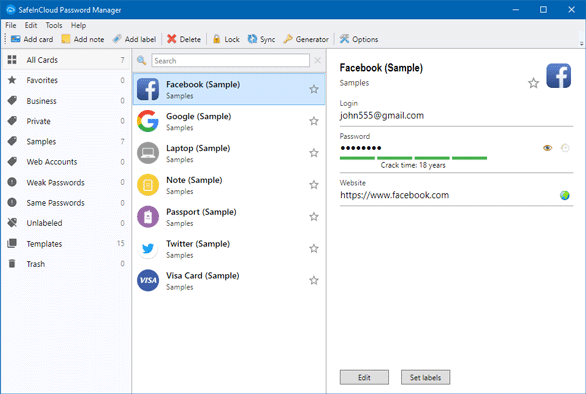
Task: Click the clock icon next to the password
Action: [x=565, y=148]
